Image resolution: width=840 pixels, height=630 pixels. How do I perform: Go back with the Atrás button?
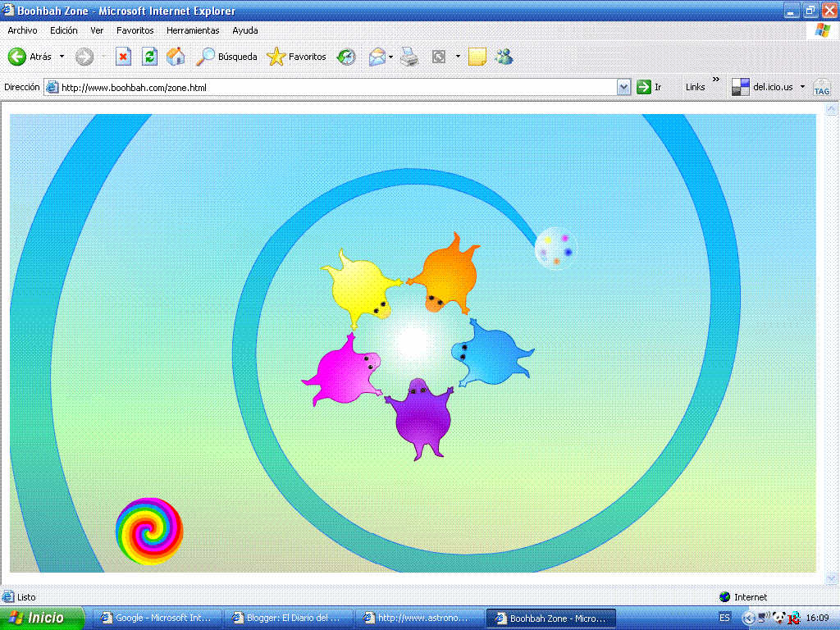coord(30,57)
